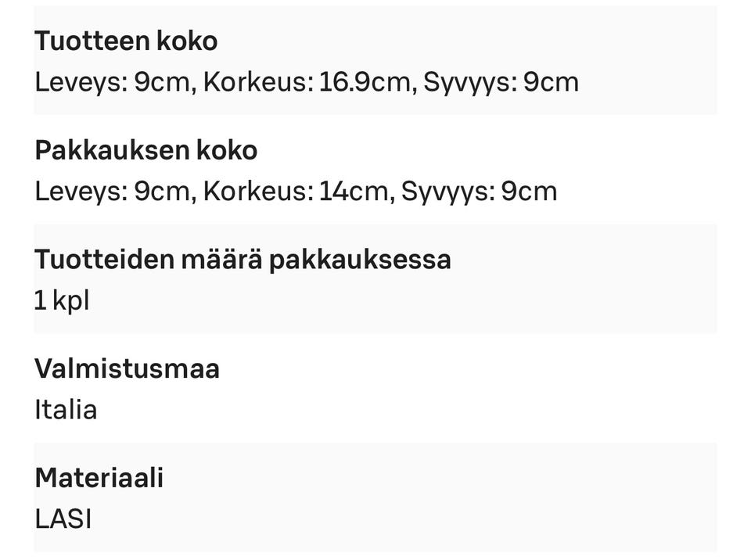Select the 1 kpl quantity value

coord(62,300)
